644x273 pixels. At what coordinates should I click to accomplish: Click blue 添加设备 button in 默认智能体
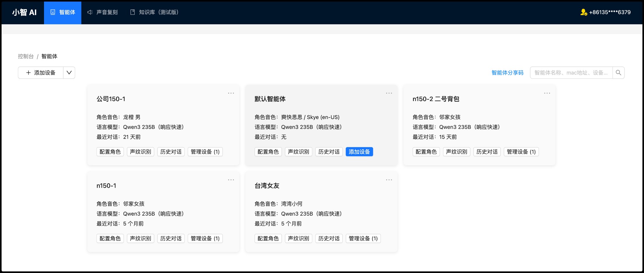click(x=359, y=152)
